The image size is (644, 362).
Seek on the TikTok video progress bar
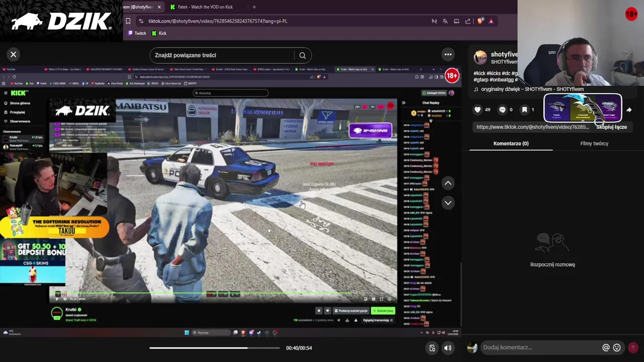coord(214,348)
